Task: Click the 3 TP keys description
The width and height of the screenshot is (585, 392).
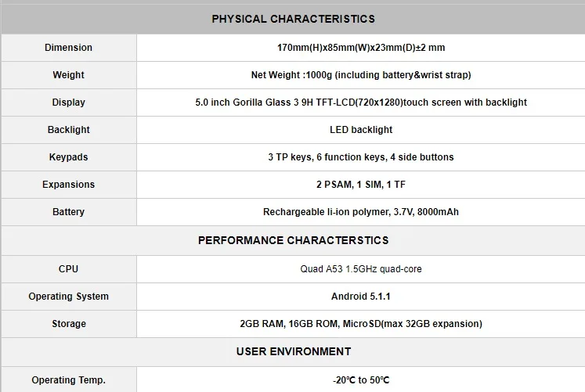Action: [x=361, y=157]
